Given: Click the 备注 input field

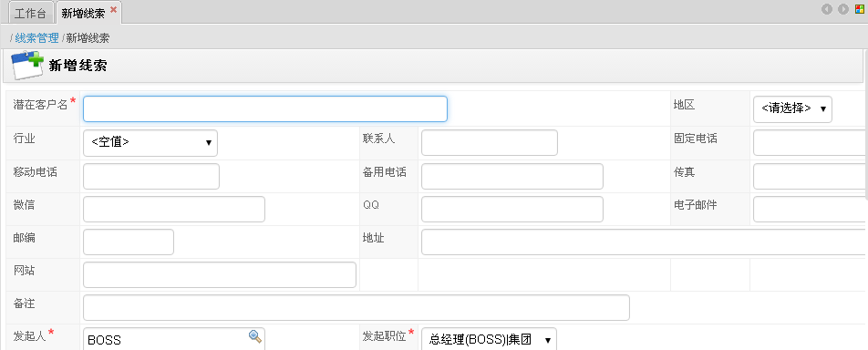Looking at the screenshot, I should tap(356, 307).
